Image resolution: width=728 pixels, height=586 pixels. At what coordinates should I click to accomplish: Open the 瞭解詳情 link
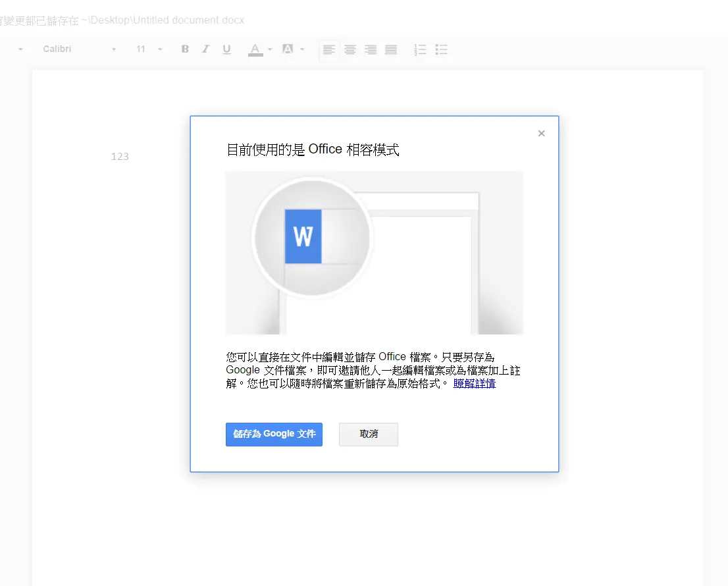click(x=475, y=384)
